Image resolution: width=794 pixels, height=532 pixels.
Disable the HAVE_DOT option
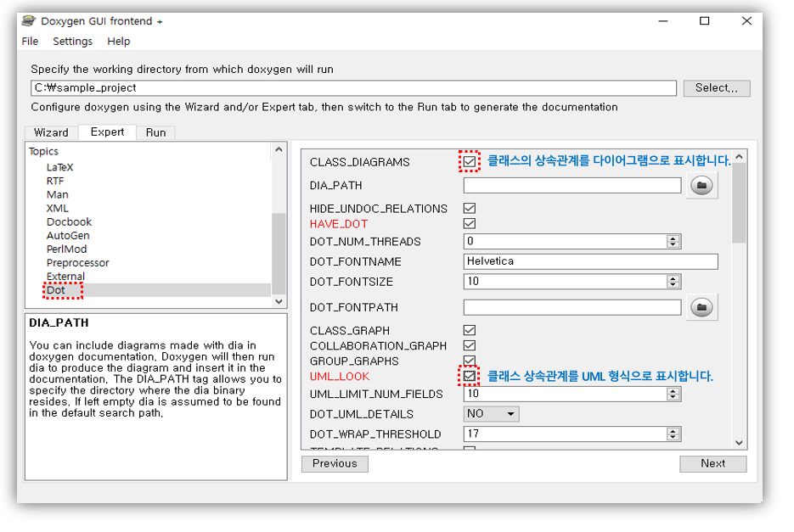pos(469,222)
